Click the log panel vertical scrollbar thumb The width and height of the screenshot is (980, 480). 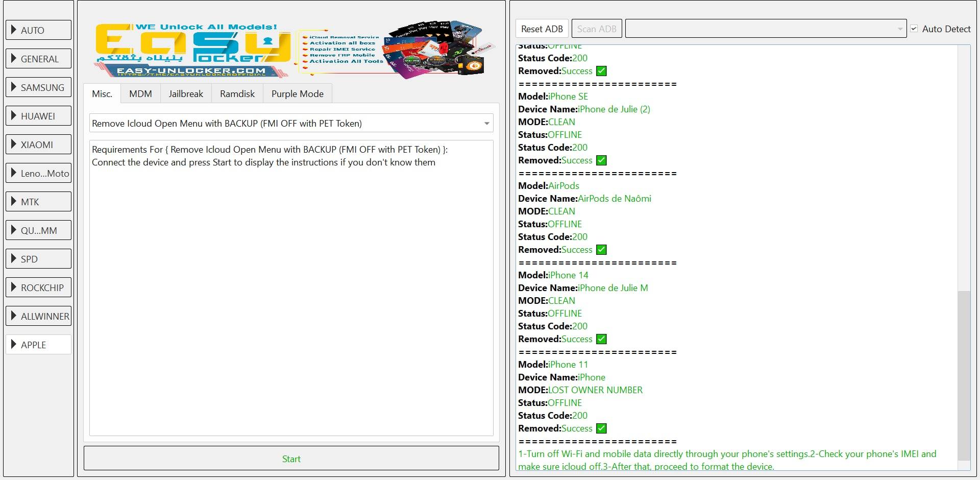pyautogui.click(x=964, y=375)
